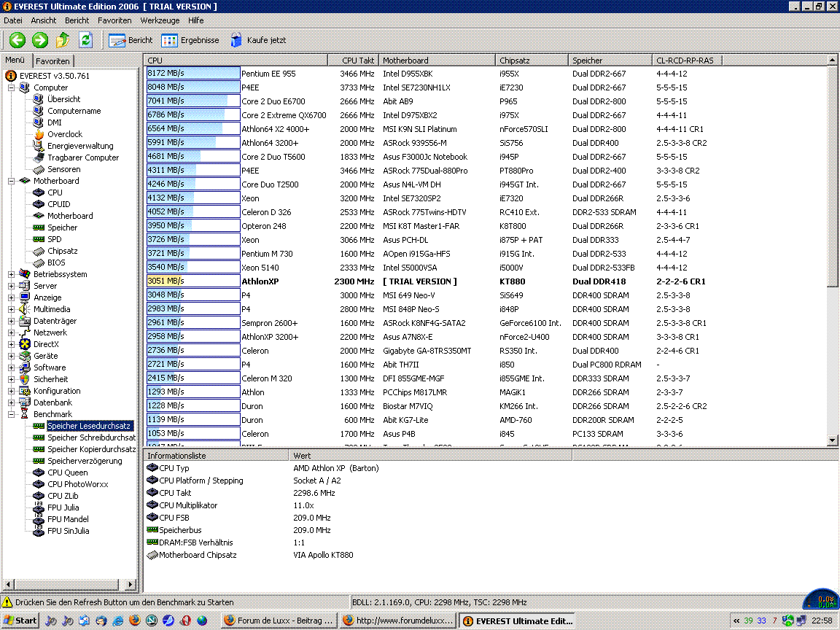Select the CPU PhotoWorxx benchmark icon
840x630 pixels.
39,484
